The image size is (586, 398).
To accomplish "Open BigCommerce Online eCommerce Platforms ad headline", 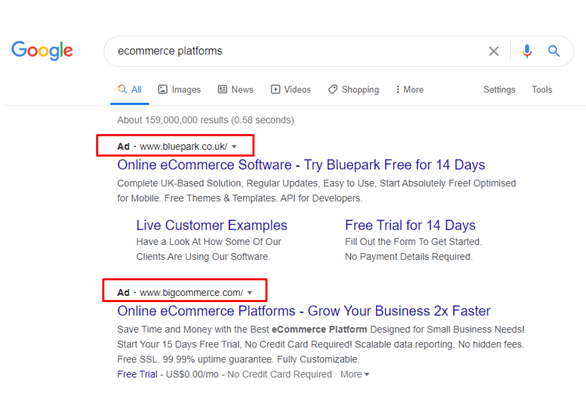I will [x=304, y=311].
